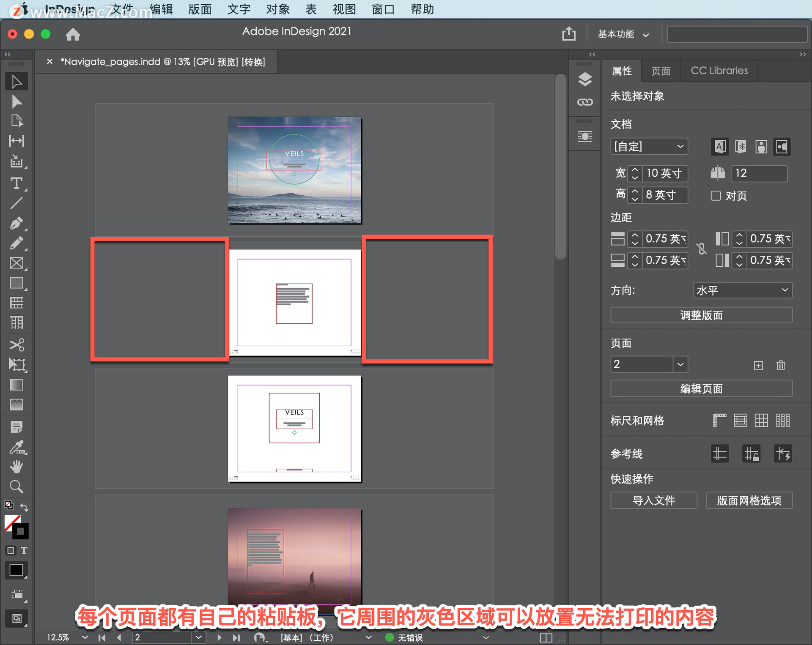
Task: Go to the home screen
Action: tap(73, 34)
